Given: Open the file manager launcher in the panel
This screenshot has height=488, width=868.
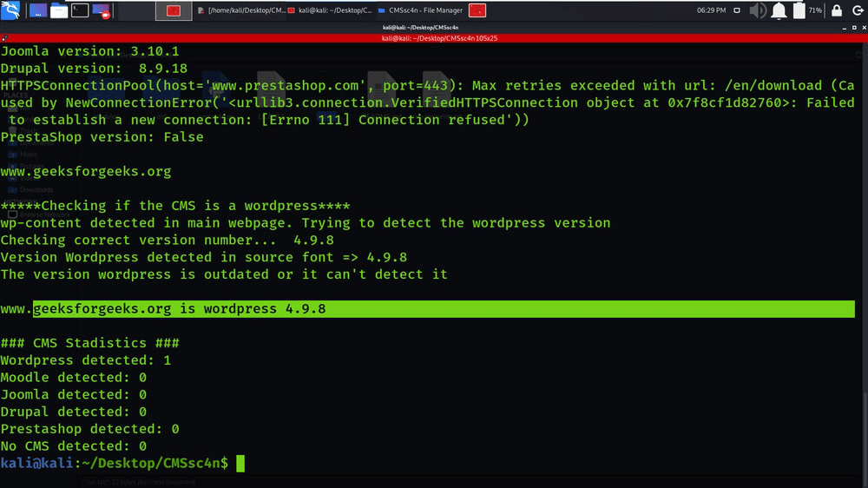Looking at the screenshot, I should pyautogui.click(x=59, y=10).
